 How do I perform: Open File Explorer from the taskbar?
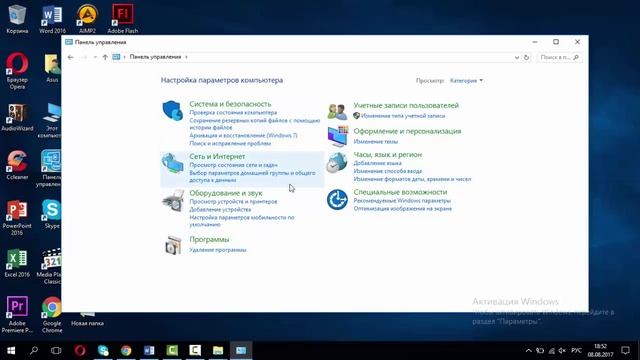tap(218, 350)
